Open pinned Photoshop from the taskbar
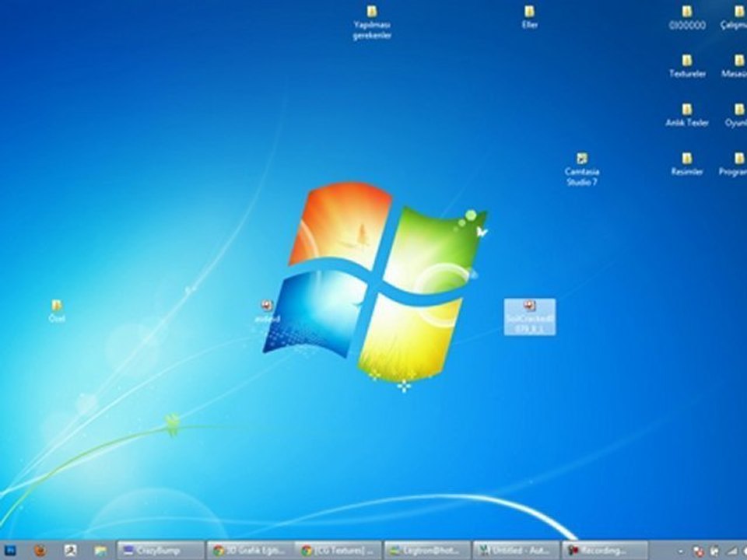This screenshot has width=747, height=560. pos(9,551)
